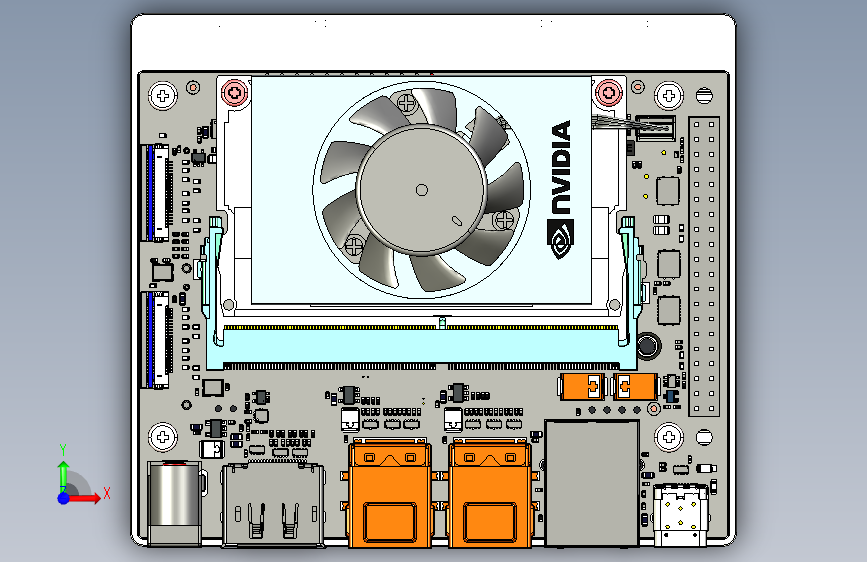Select the gray Ethernet port housing
Screen dimensions: 867x562
click(x=592, y=483)
